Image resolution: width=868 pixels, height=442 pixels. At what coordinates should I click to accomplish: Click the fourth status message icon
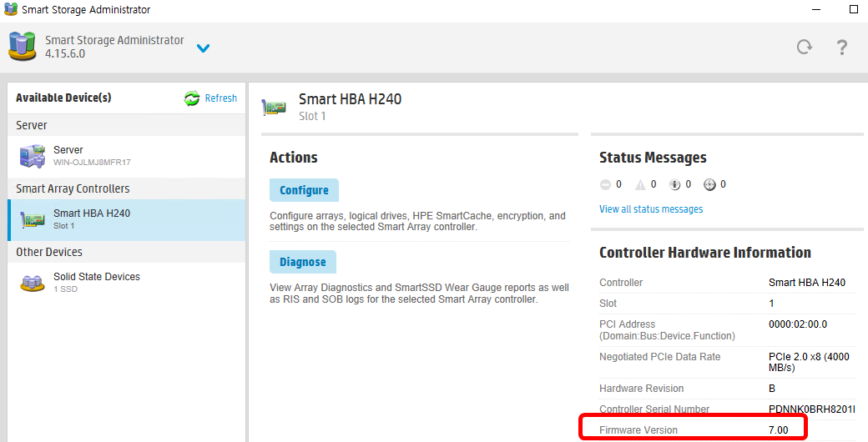pos(709,185)
